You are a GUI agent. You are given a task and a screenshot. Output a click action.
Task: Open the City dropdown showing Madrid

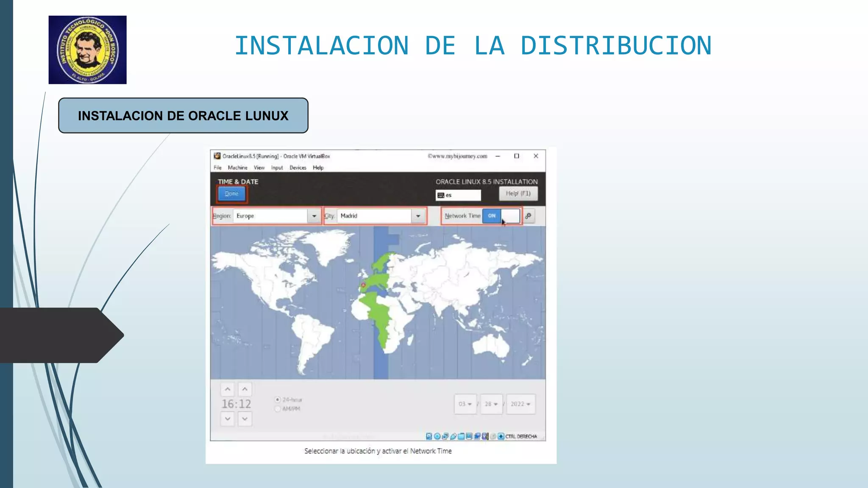point(381,216)
